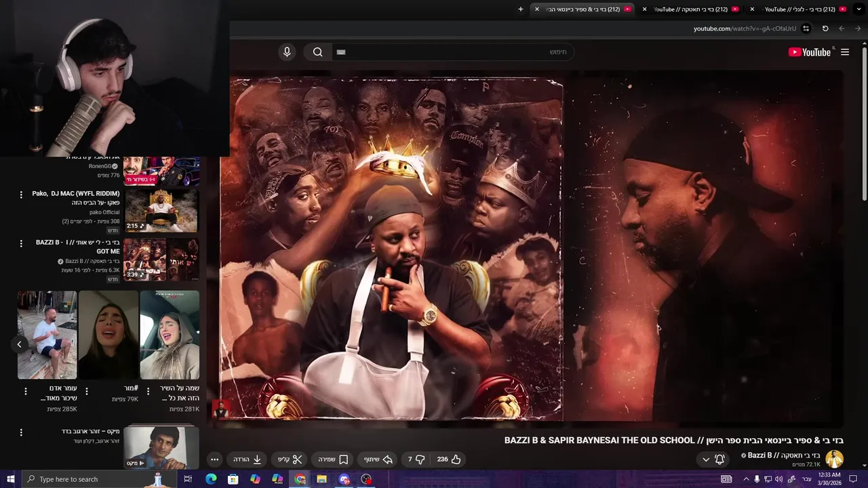Download the video with the download button

248,460
